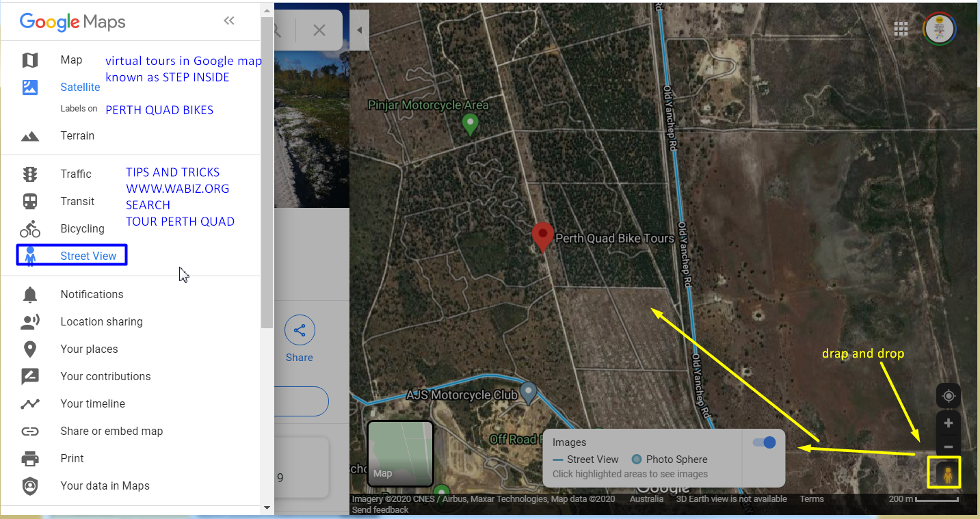Open Your data in Maps item

105,486
